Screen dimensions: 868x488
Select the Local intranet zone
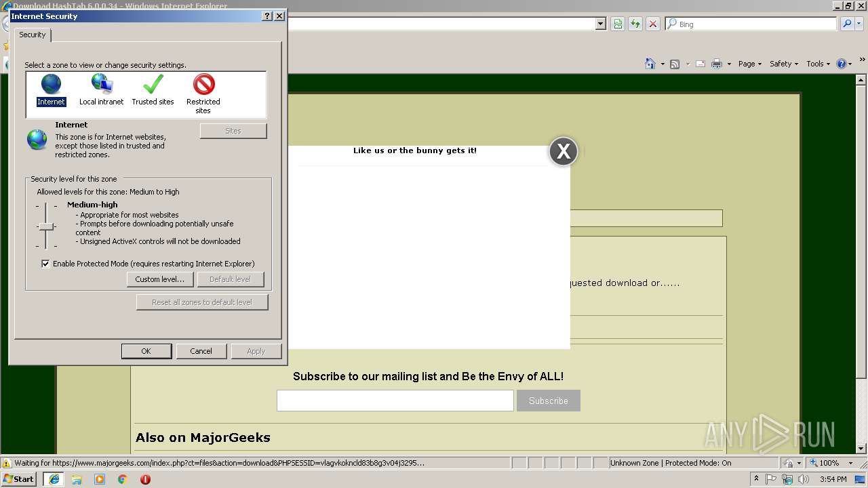(x=102, y=90)
